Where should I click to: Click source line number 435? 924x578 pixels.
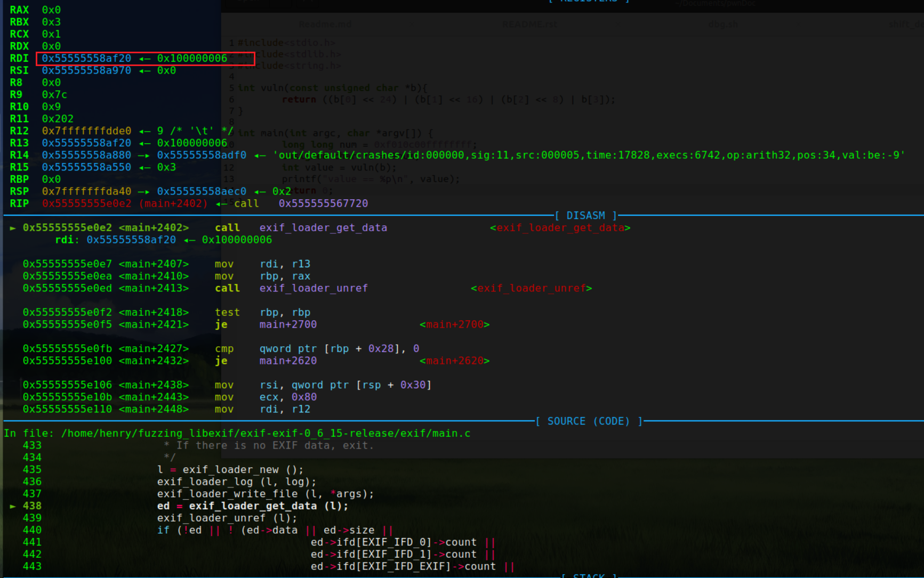pos(32,469)
